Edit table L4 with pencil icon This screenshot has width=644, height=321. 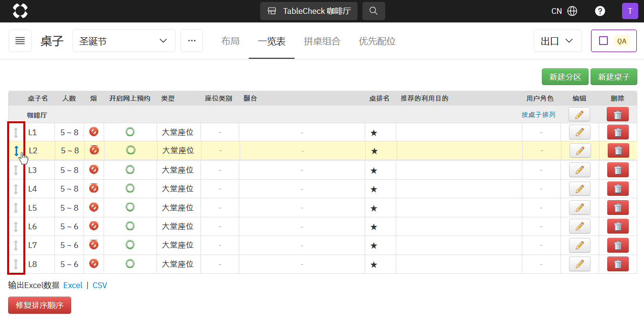click(x=580, y=189)
